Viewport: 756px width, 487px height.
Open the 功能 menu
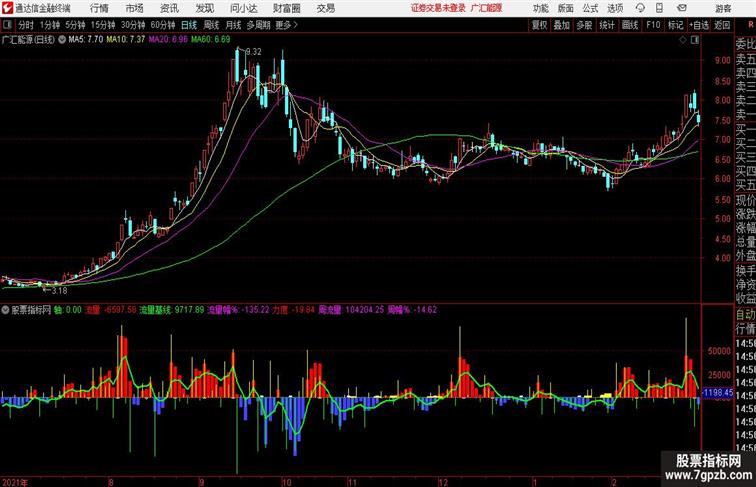[x=540, y=8]
